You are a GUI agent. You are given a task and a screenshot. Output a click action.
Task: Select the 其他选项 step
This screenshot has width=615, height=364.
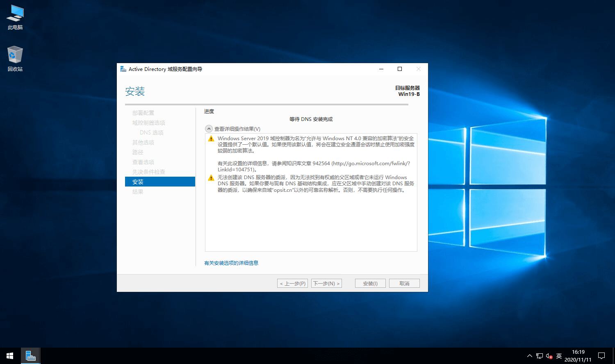tap(143, 142)
